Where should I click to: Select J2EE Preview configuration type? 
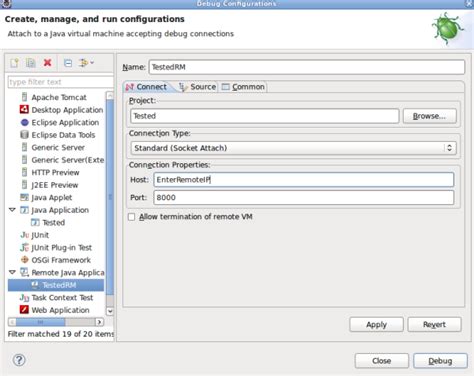pos(54,185)
